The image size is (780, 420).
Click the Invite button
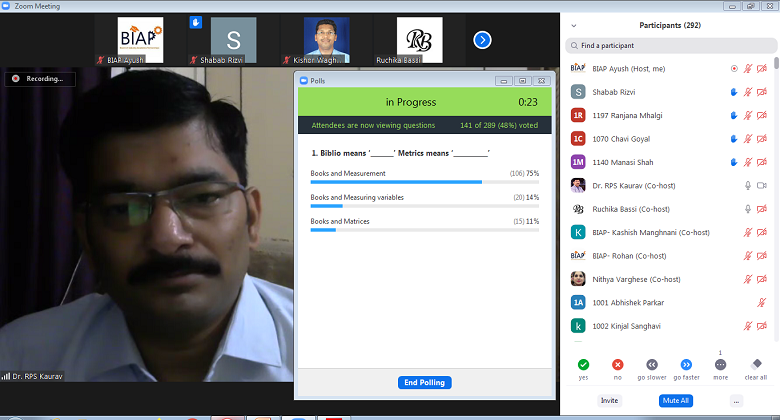[609, 400]
